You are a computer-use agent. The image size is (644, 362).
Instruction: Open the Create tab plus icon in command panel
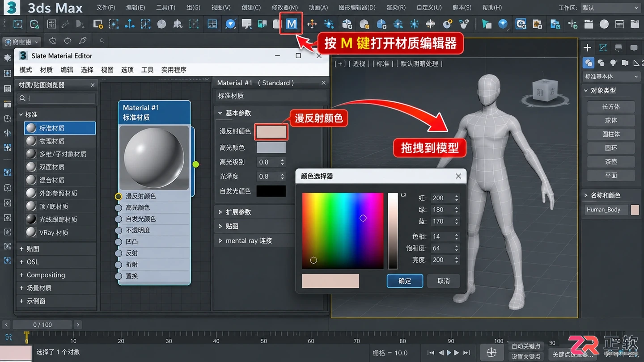coord(588,48)
